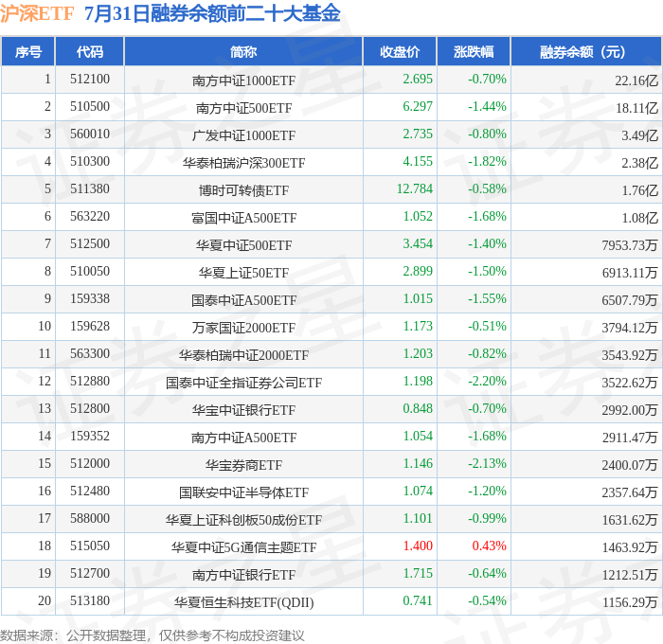Click the 数据来源 footer note

pos(152,635)
